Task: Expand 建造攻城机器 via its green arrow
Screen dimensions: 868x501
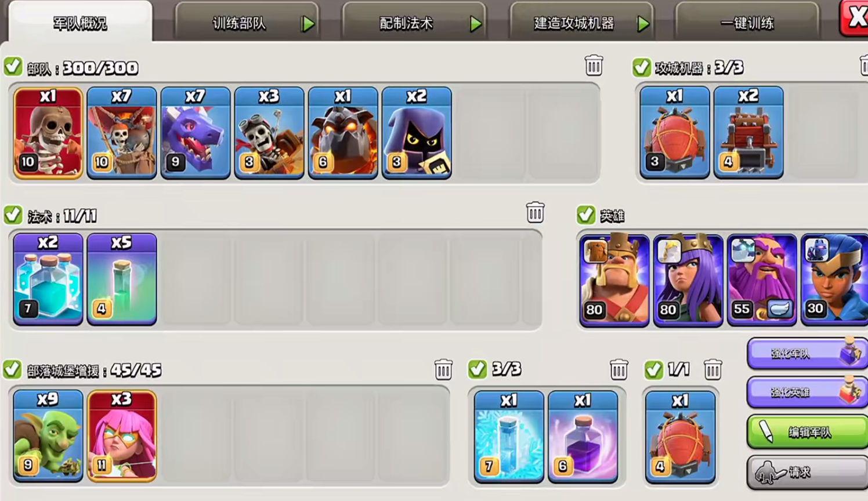Action: point(643,24)
